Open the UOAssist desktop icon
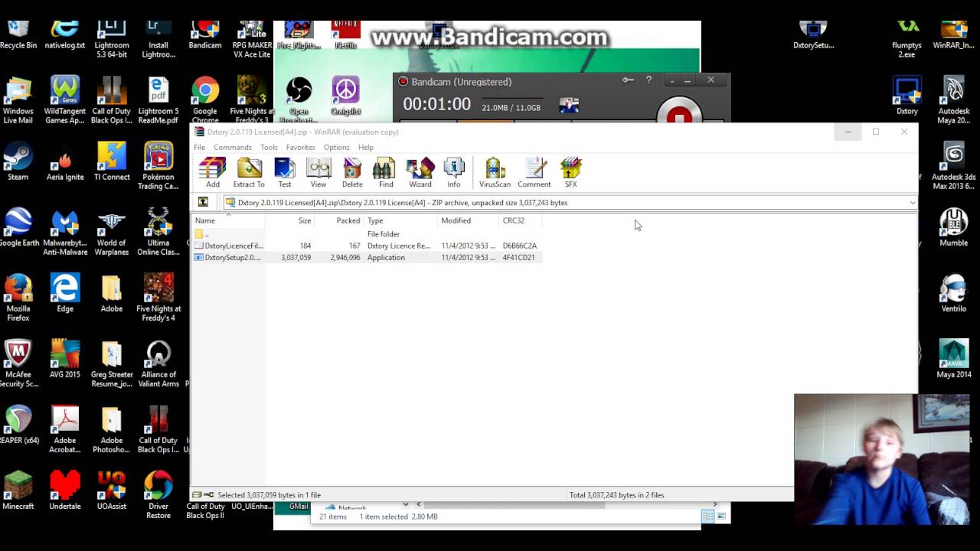980x551 pixels. [x=112, y=491]
